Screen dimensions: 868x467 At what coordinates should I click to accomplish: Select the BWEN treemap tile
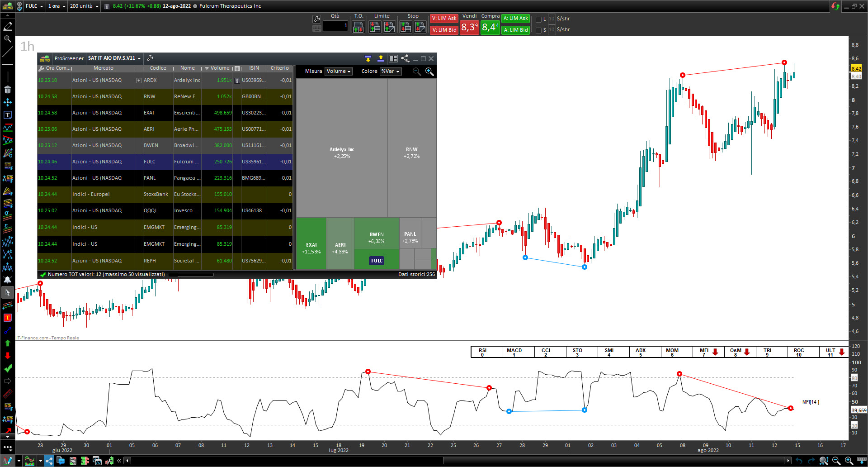point(377,233)
